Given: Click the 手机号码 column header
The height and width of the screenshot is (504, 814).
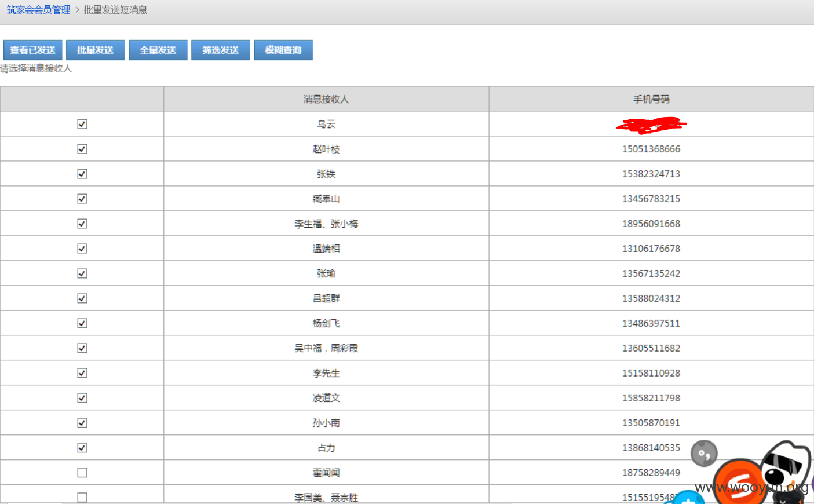Looking at the screenshot, I should [651, 99].
